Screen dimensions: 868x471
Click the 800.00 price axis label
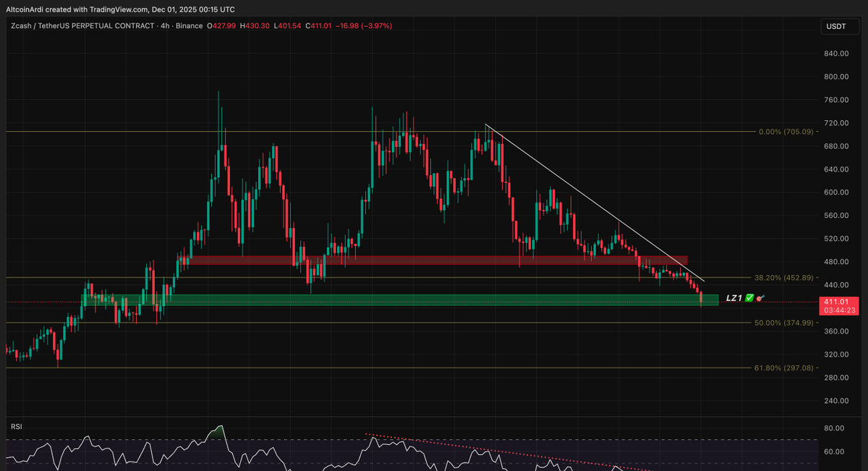coord(835,77)
